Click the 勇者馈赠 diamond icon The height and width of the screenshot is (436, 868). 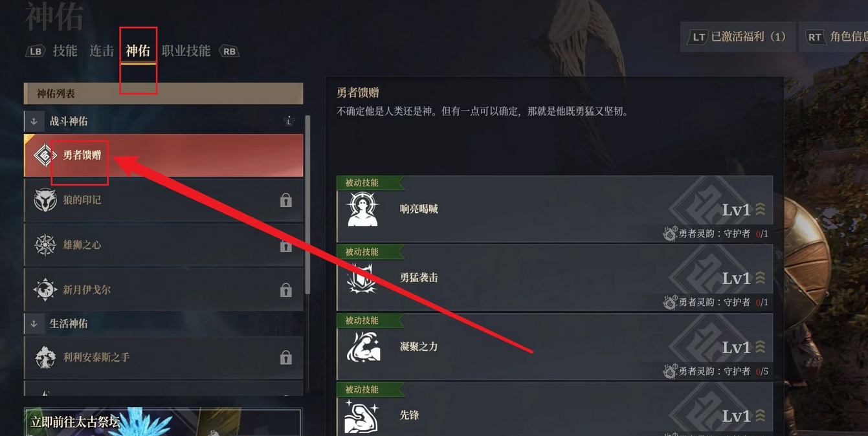[x=45, y=155]
